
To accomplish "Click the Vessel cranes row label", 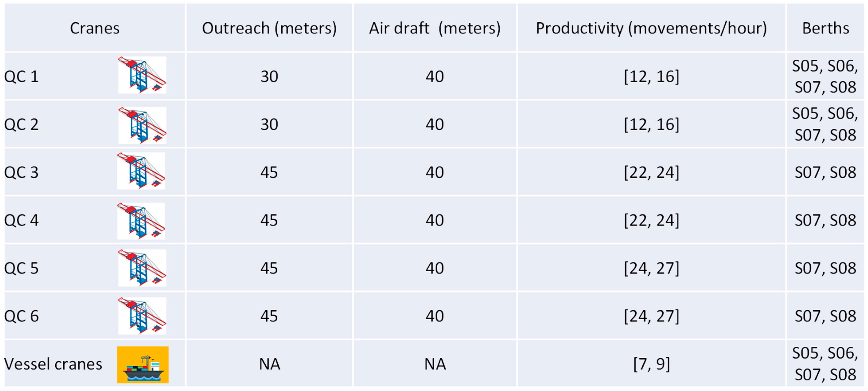I will point(53,364).
